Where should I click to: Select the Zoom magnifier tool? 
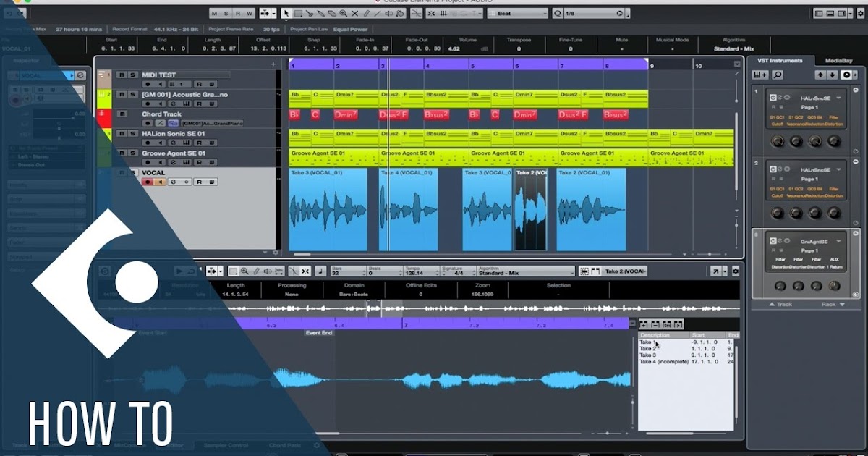(x=343, y=13)
